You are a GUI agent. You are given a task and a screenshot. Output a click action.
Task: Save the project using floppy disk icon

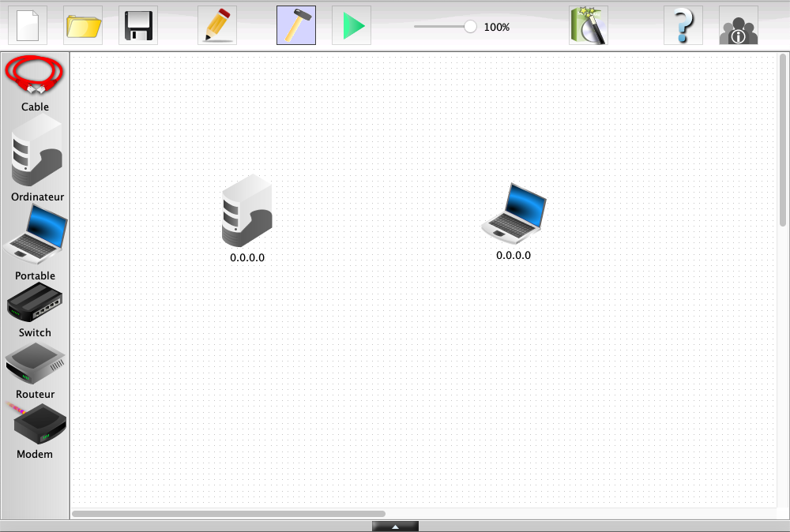pyautogui.click(x=138, y=25)
